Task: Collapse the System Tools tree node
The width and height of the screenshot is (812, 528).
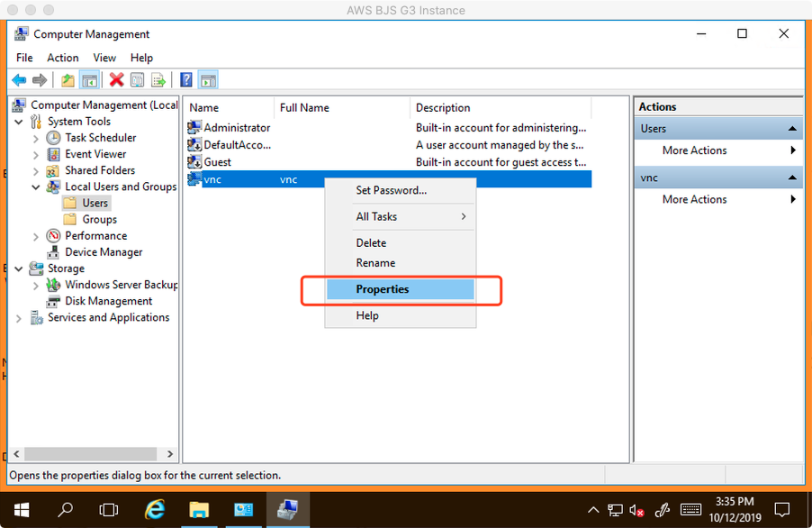Action: (19, 122)
